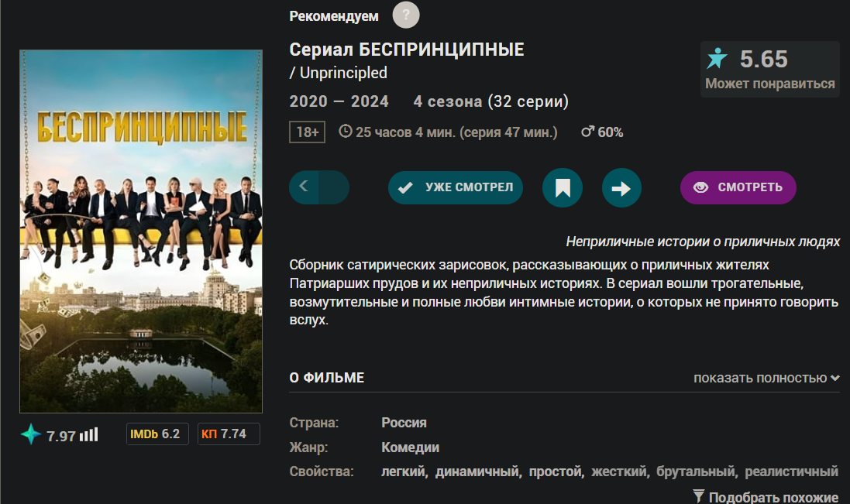Click the left chevron back button
This screenshot has width=850, height=504.
coord(304,187)
